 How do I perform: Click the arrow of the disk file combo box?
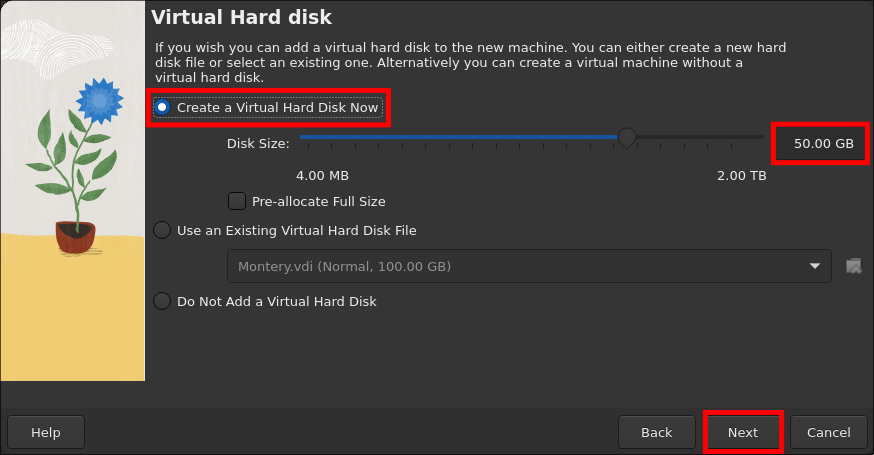click(814, 266)
